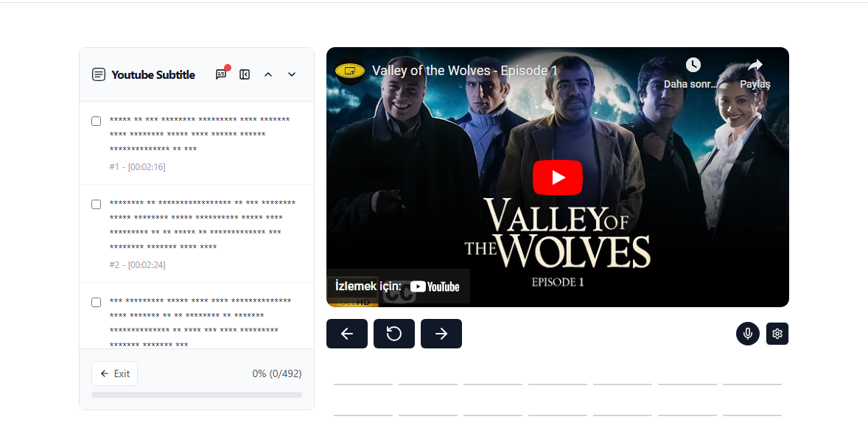Tick the checkbox for subtitle #2
This screenshot has width=868, height=439.
point(97,204)
